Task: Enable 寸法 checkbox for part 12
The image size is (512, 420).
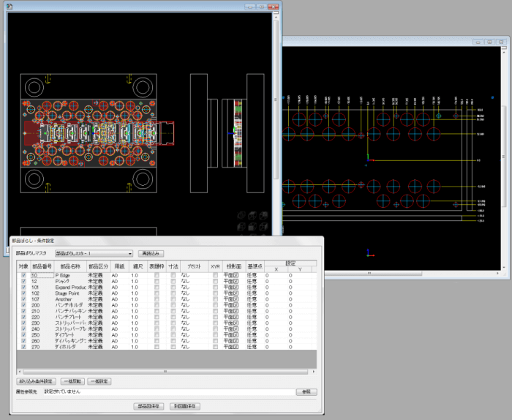Action: (173, 281)
